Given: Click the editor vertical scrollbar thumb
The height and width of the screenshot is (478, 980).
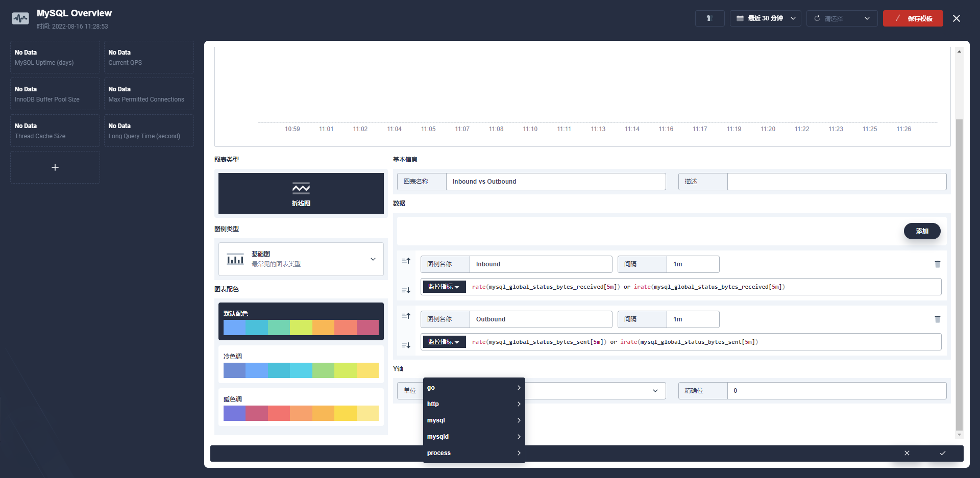Looking at the screenshot, I should [959, 274].
